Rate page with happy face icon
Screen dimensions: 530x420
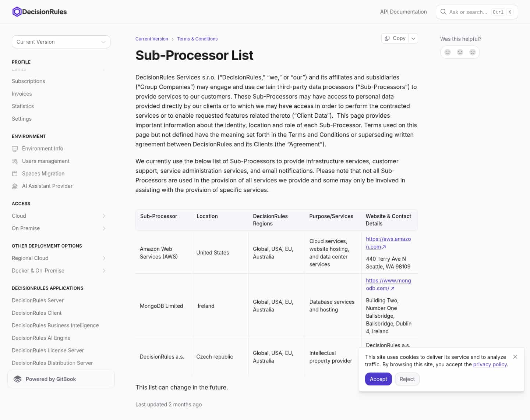point(448,52)
